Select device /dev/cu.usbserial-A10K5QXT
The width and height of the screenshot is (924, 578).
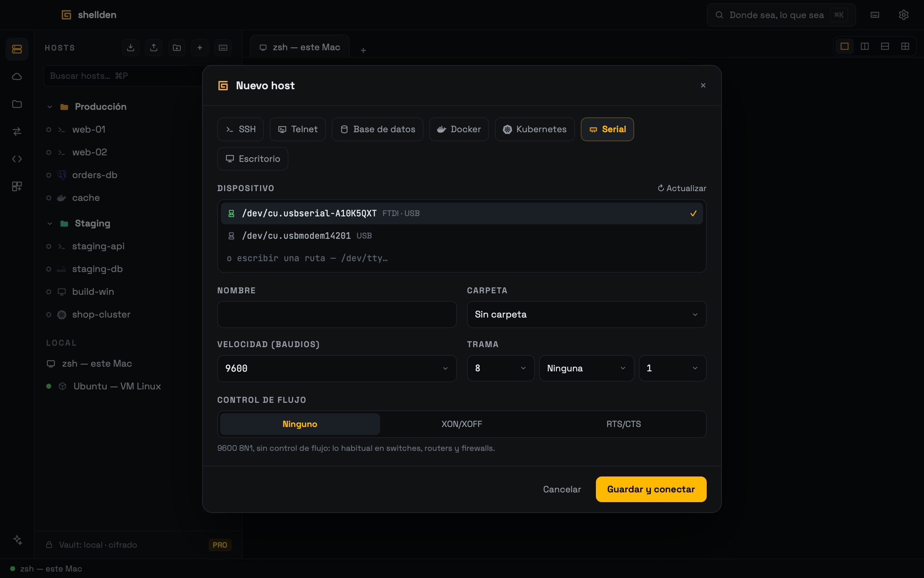[x=462, y=213]
